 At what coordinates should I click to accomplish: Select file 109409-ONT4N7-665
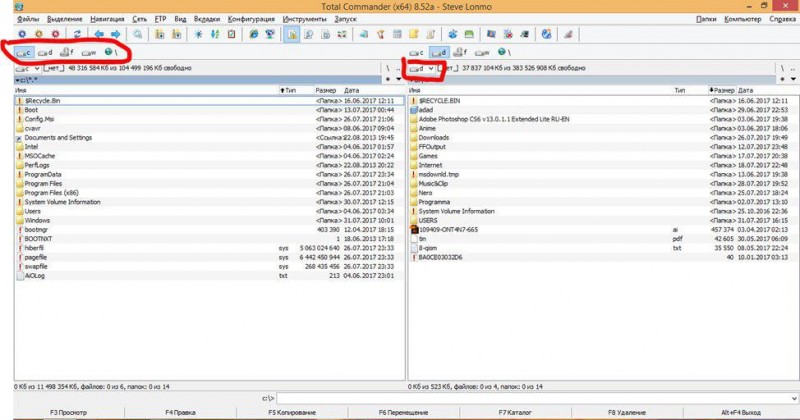[603, 230]
